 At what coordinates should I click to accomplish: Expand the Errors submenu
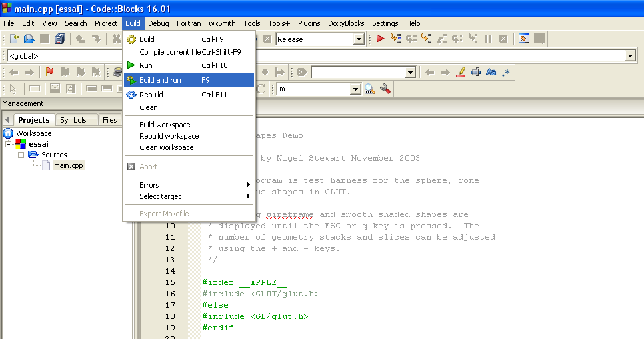tap(189, 185)
